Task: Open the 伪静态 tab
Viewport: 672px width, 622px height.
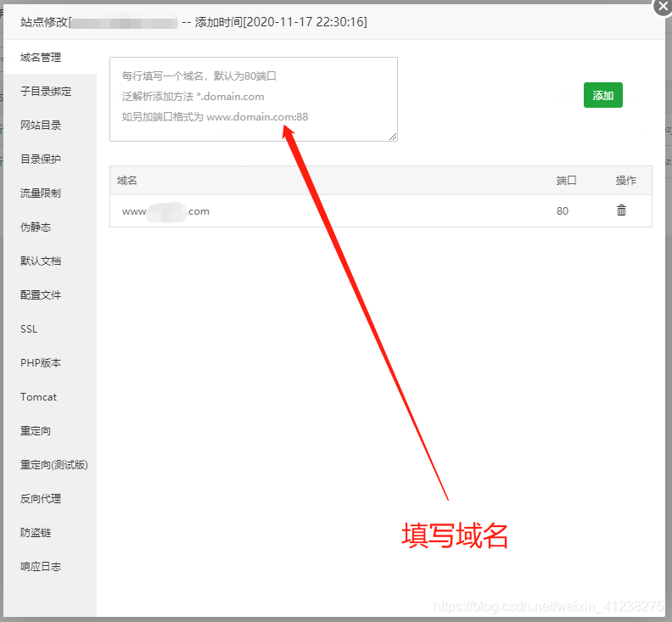Action: [50, 227]
